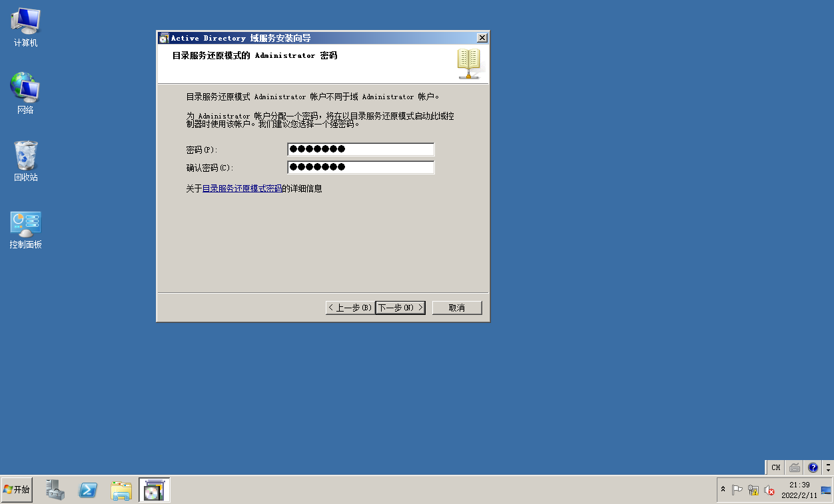Launch PowerShell from taskbar
Screen dimensions: 834x504
[88, 490]
